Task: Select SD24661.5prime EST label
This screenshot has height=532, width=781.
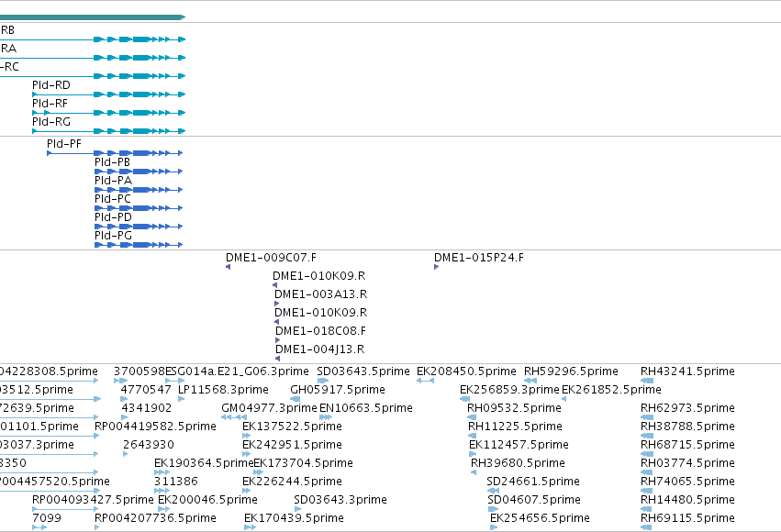Action: pyautogui.click(x=533, y=482)
